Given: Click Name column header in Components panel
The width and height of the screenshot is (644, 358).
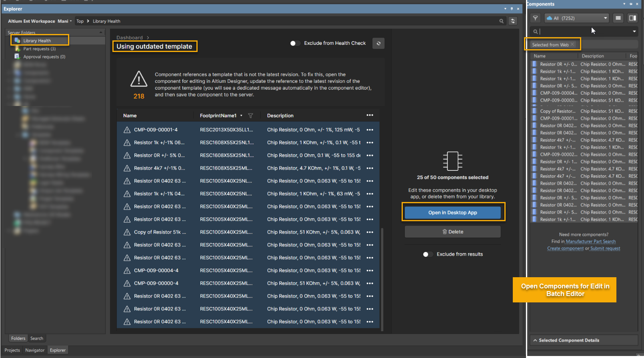Looking at the screenshot, I should [539, 56].
